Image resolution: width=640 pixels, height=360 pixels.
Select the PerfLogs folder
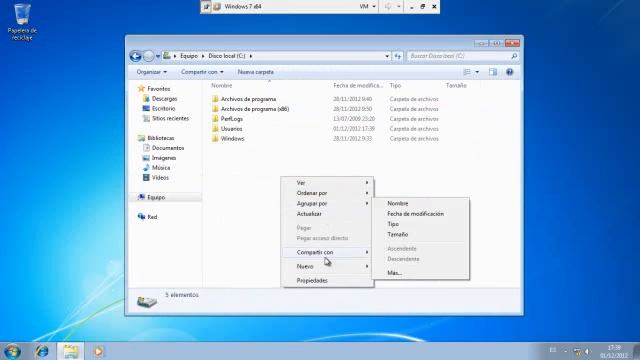pyautogui.click(x=231, y=119)
